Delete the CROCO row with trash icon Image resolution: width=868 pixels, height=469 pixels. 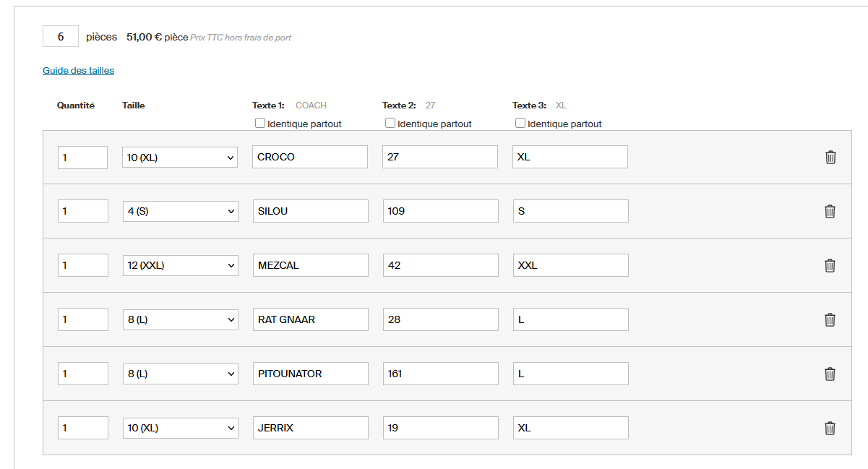830,157
